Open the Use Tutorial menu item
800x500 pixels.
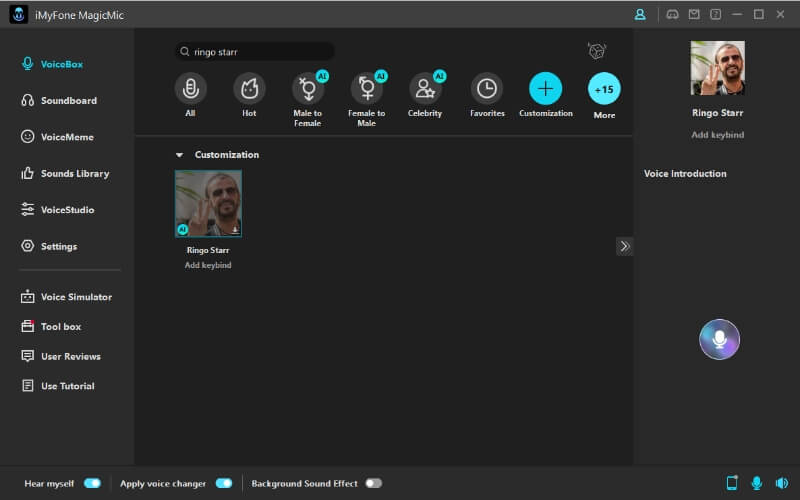[x=58, y=386]
